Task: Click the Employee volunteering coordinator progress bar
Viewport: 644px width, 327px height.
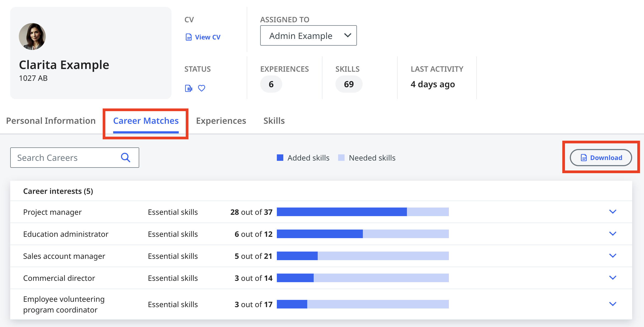Action: [x=363, y=304]
